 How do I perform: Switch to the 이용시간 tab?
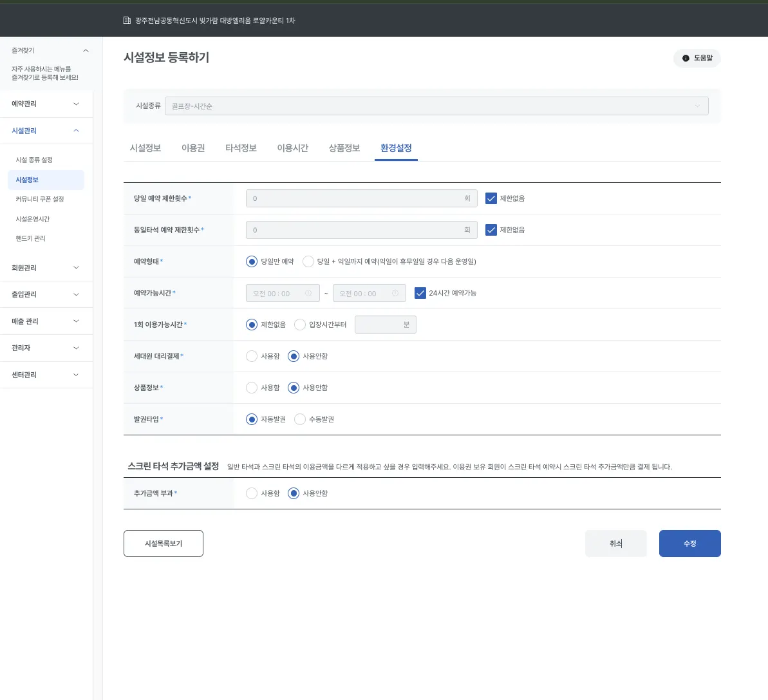pyautogui.click(x=292, y=148)
